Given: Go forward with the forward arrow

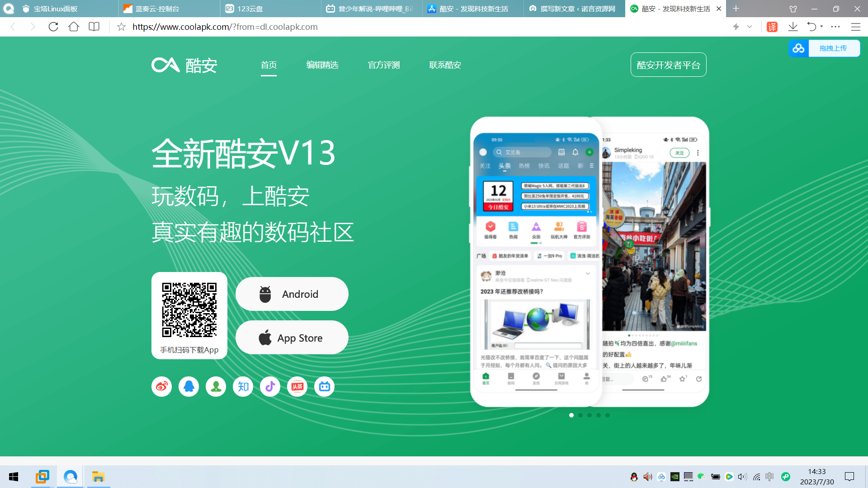Looking at the screenshot, I should tap(33, 27).
